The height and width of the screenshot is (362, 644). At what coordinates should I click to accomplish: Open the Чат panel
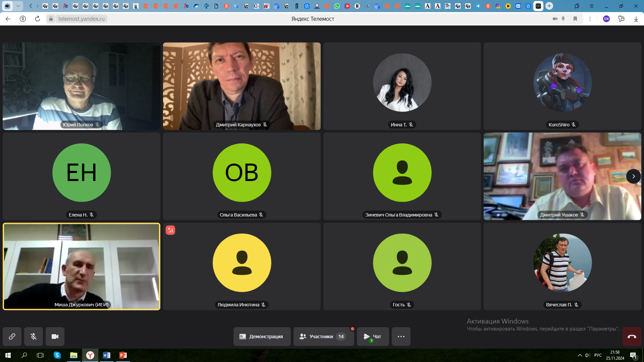coord(373,336)
